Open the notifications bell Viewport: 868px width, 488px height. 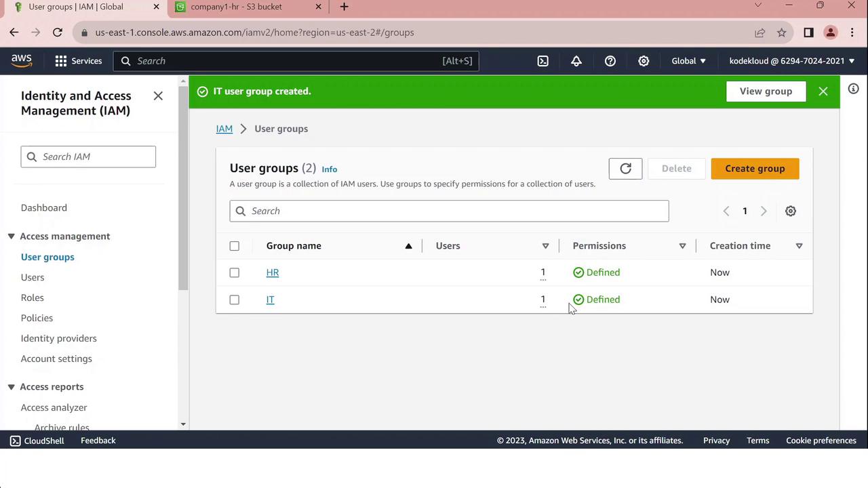pyautogui.click(x=576, y=61)
